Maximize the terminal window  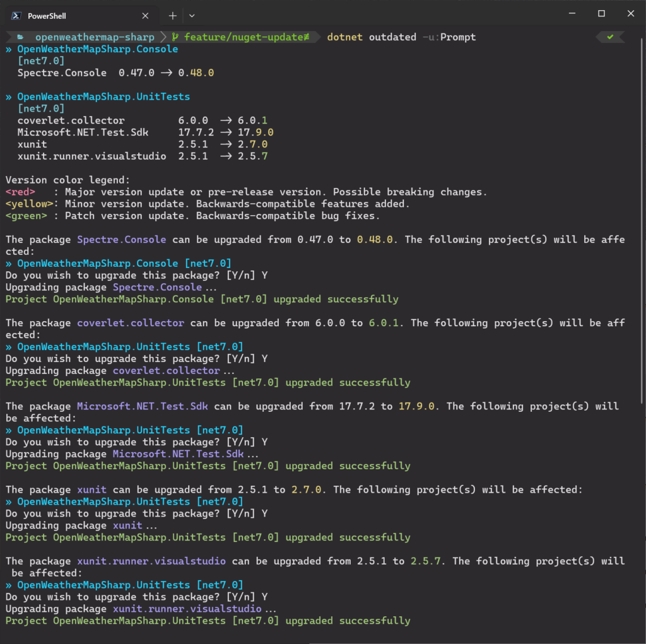click(601, 14)
